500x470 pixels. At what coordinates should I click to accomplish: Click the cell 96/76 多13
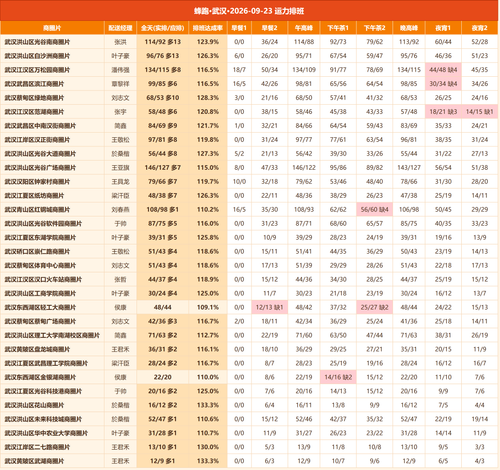[x=163, y=56]
